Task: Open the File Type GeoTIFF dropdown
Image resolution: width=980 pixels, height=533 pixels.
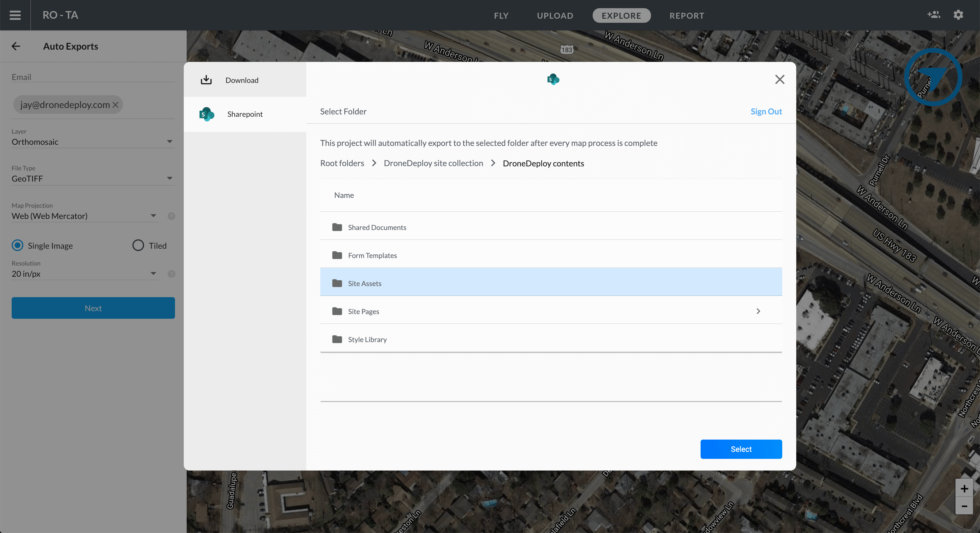Action: tap(93, 179)
